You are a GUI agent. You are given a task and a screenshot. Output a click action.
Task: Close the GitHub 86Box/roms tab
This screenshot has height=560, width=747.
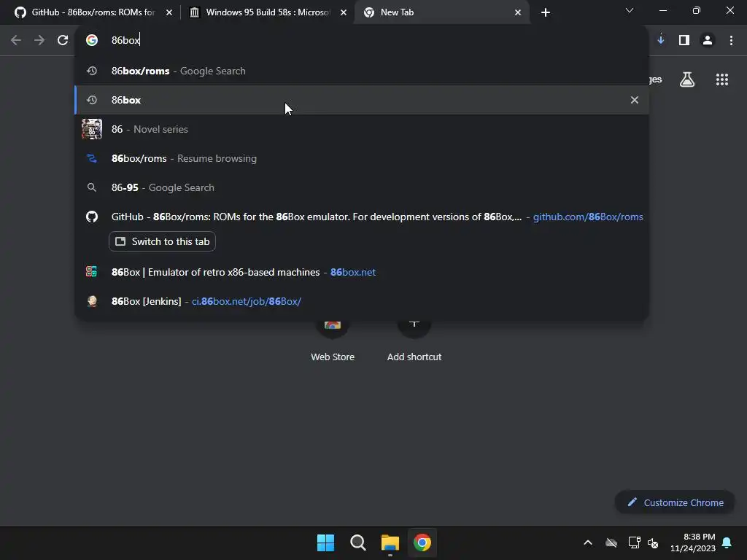pyautogui.click(x=169, y=12)
